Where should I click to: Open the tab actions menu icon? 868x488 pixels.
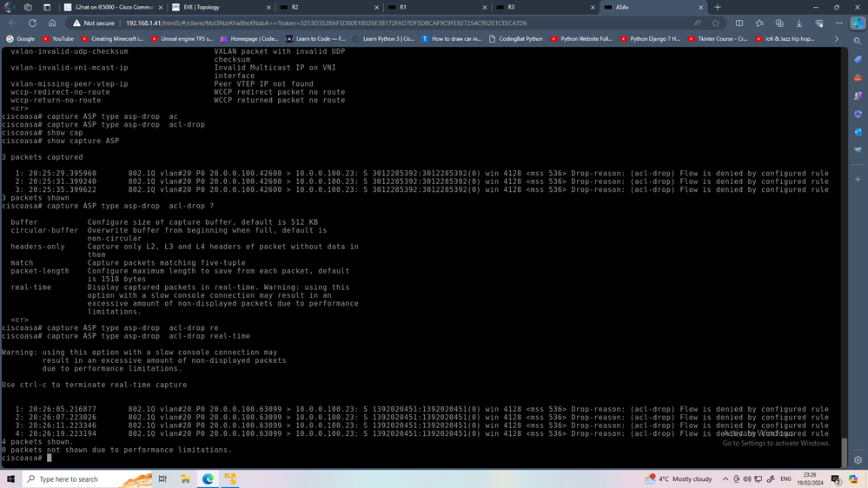pos(47,7)
